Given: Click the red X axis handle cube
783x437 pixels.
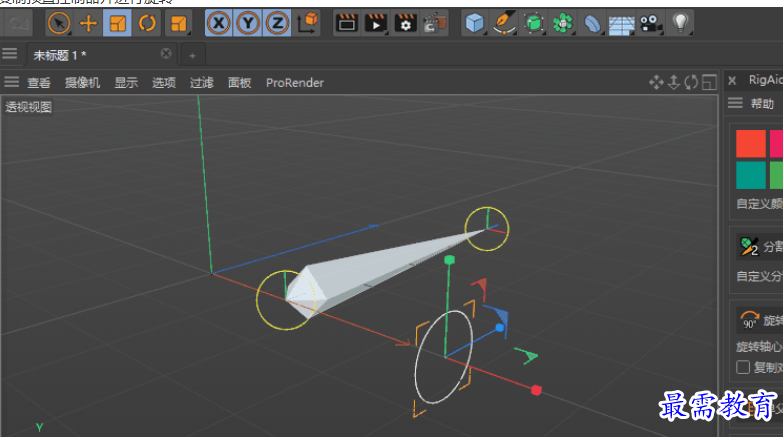Looking at the screenshot, I should 536,390.
